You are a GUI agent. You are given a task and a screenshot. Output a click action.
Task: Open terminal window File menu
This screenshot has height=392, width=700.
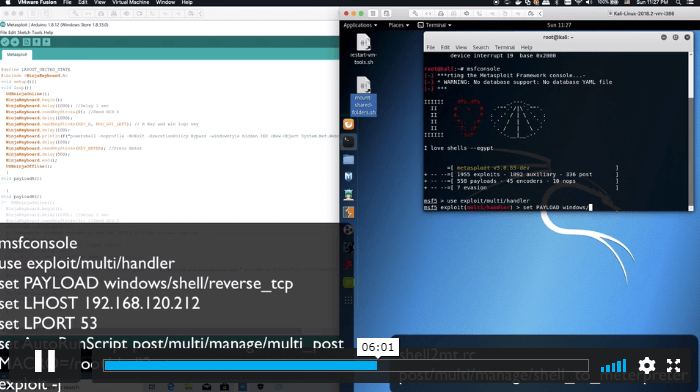point(430,47)
